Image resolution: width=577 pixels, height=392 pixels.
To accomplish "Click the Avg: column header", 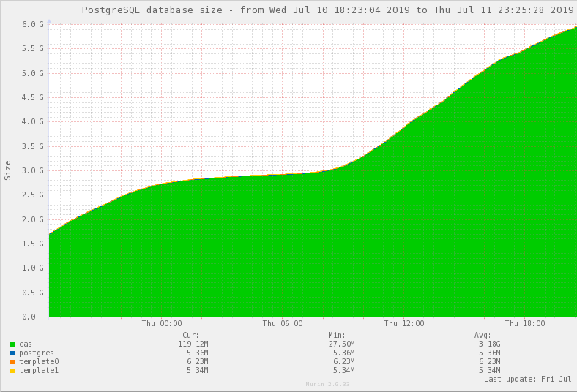I will (483, 335).
